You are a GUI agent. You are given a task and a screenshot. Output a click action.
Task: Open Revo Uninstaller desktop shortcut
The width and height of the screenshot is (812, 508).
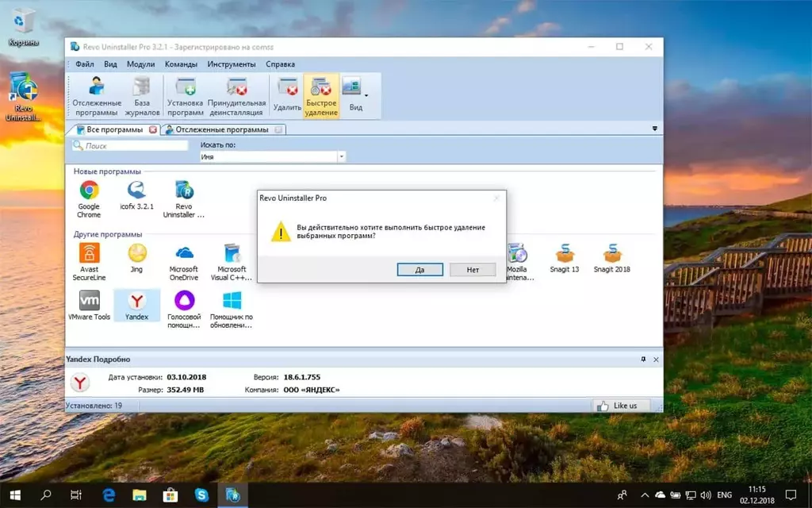(x=23, y=96)
